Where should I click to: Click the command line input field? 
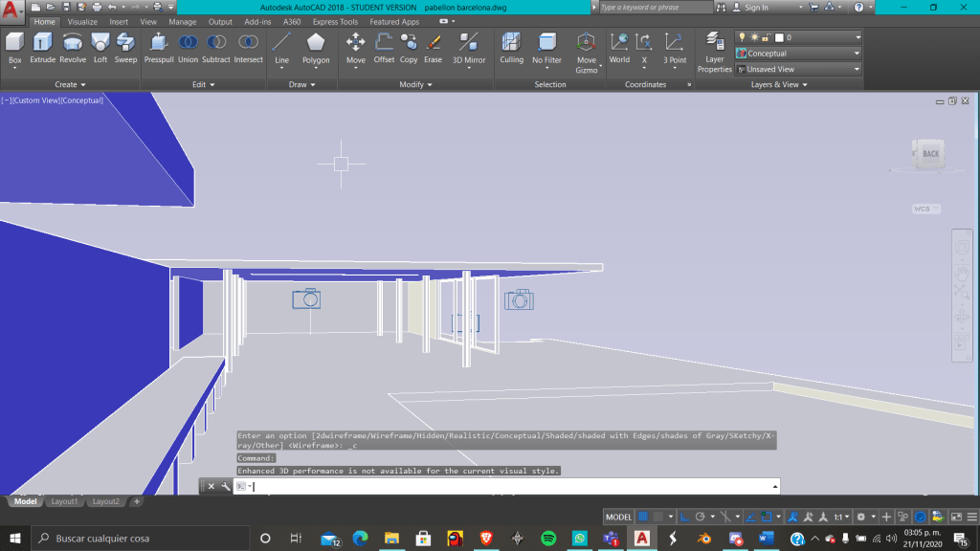pos(507,486)
